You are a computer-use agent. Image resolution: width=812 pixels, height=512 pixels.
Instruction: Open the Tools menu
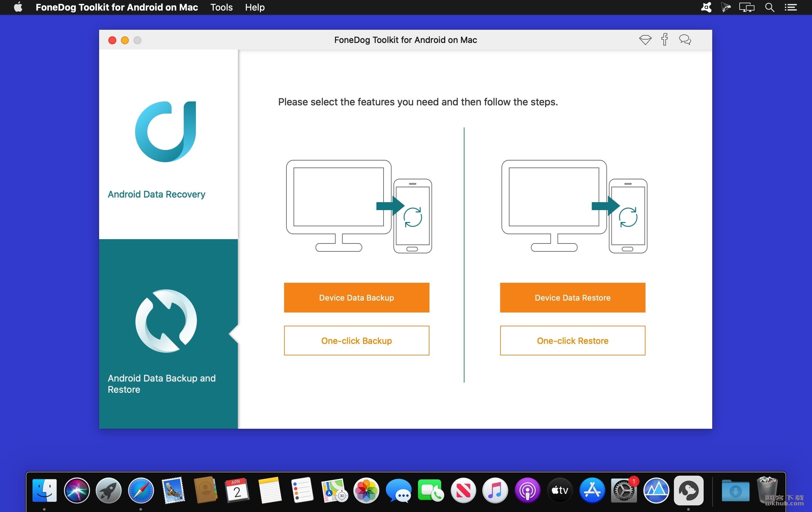[x=221, y=7]
